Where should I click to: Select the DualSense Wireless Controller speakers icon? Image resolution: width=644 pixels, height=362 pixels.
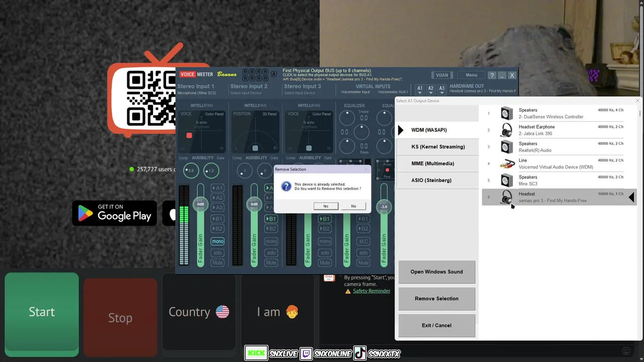[507, 113]
